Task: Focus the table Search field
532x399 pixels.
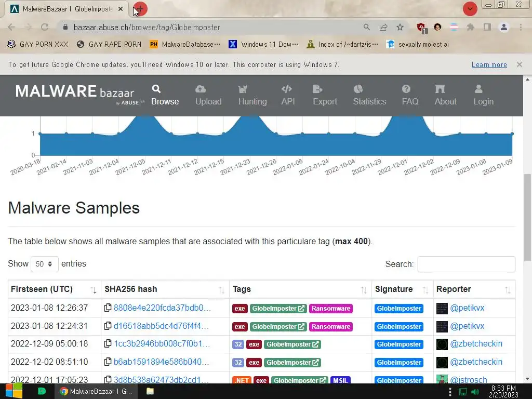Action: coord(466,264)
